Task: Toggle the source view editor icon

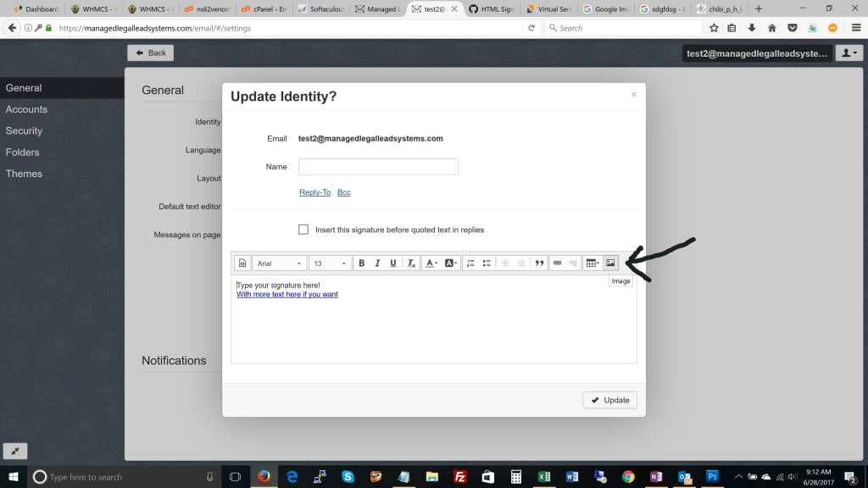Action: tap(242, 263)
